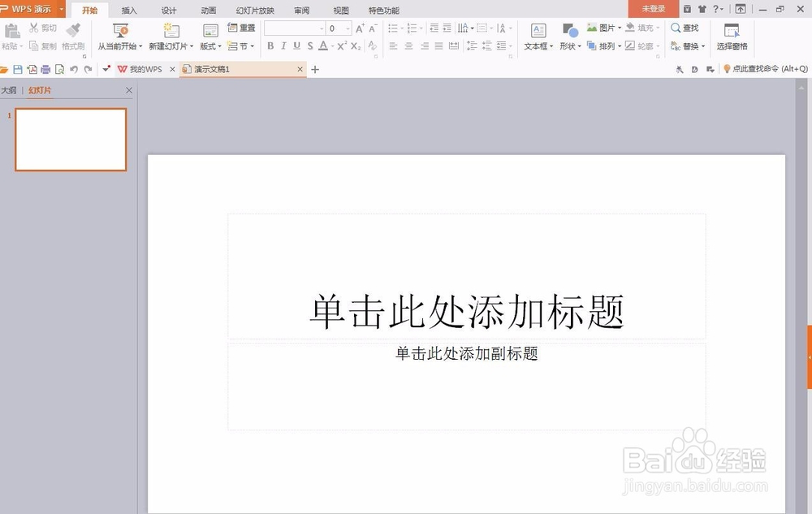Start slideshow with 从当前开始 icon
Screen dimensions: 812x514
point(122,29)
